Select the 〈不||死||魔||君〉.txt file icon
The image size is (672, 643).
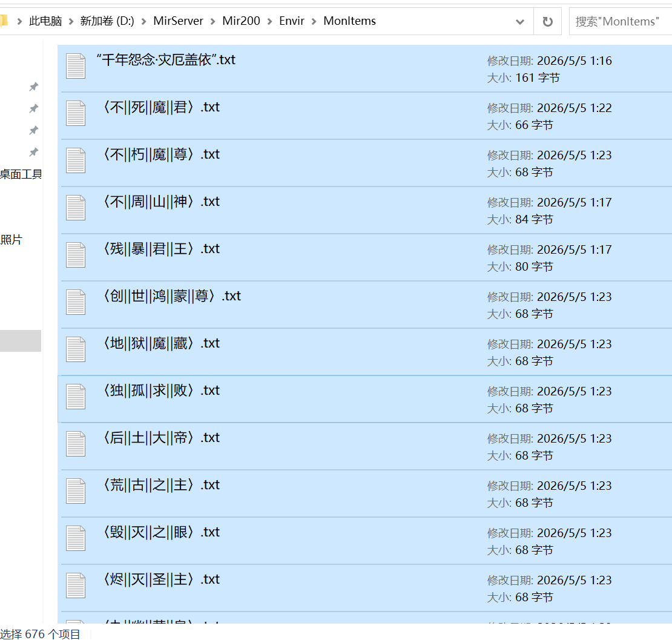coord(76,113)
